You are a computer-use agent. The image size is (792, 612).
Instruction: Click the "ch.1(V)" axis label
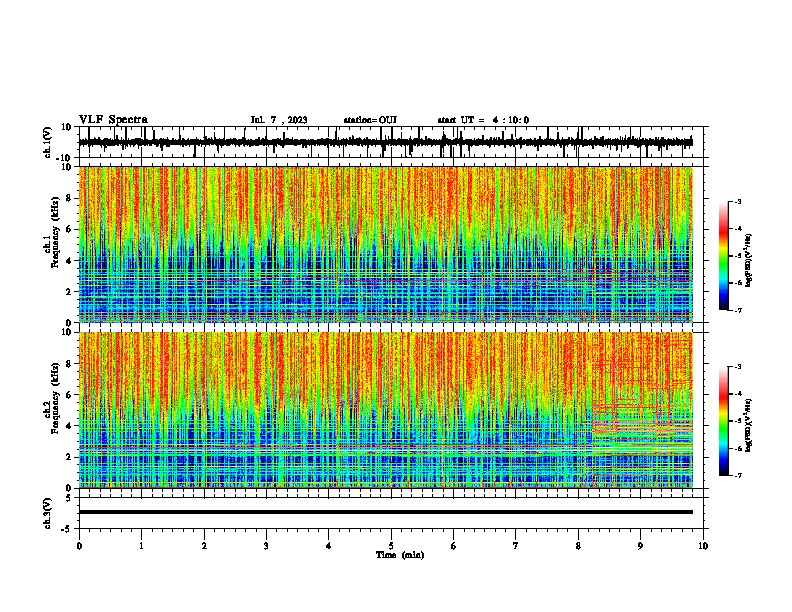[x=47, y=142]
